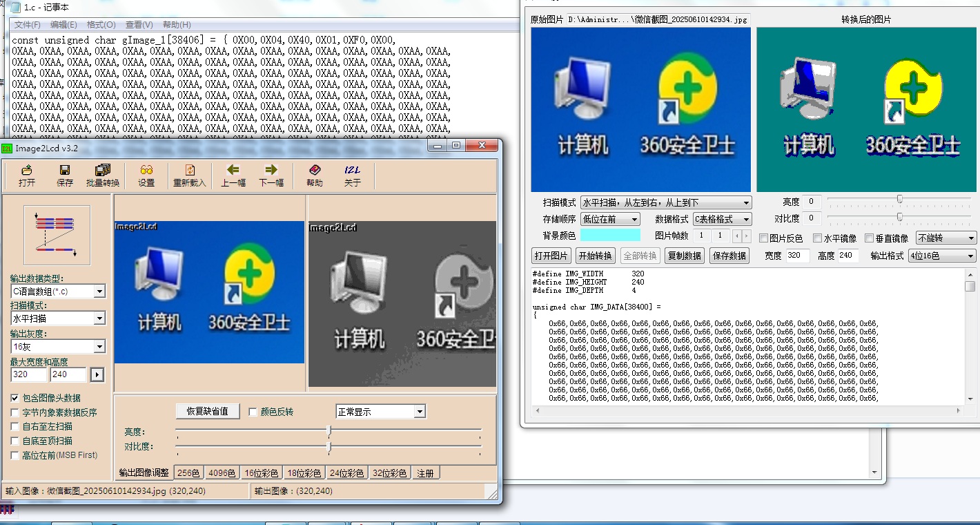
Task: Click the 恢复缺省值 button
Action: pos(207,411)
